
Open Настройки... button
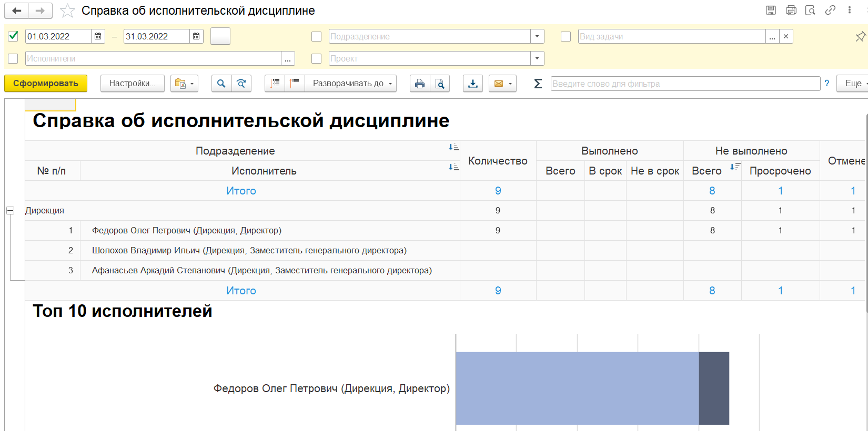tap(133, 84)
